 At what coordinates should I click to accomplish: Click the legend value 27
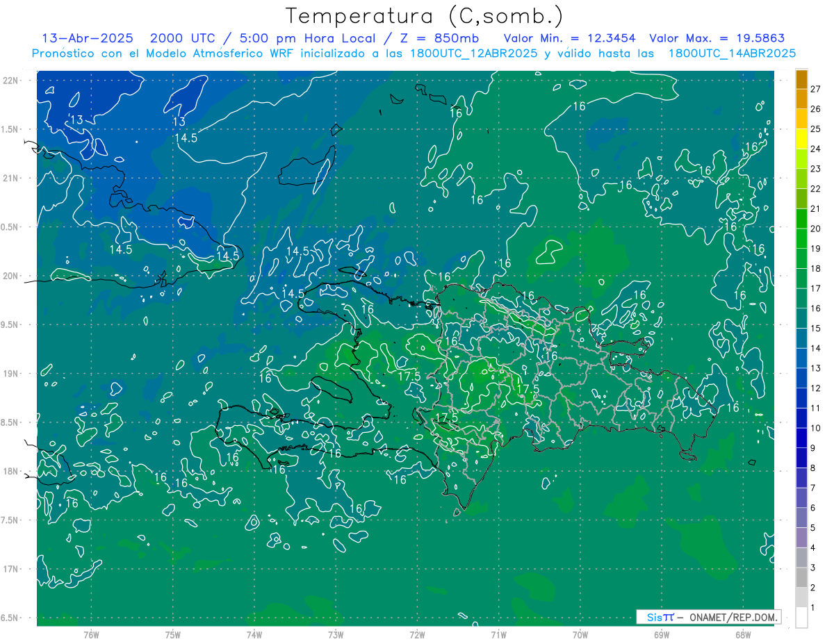(816, 89)
